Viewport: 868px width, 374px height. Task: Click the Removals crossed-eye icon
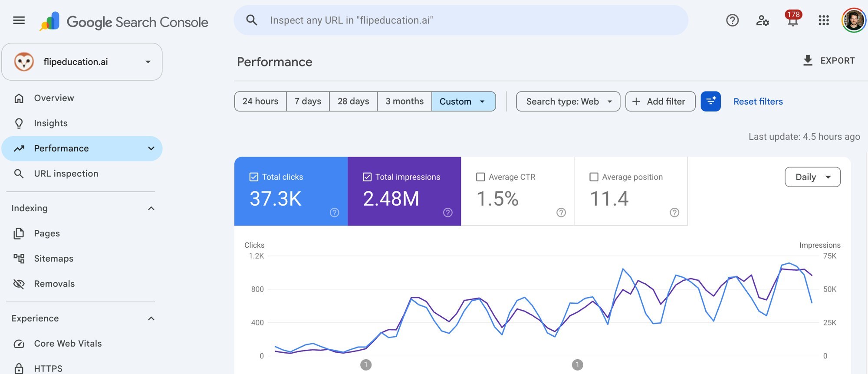pos(19,284)
